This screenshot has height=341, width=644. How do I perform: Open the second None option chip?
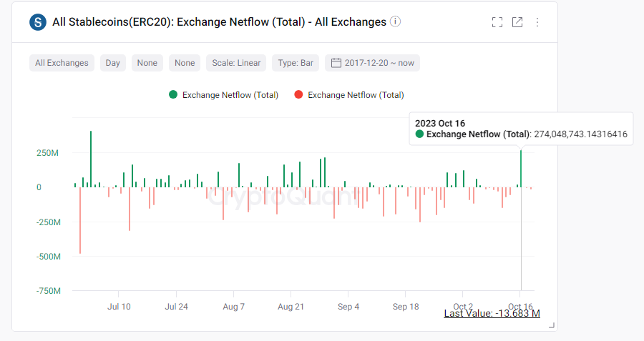click(x=185, y=63)
